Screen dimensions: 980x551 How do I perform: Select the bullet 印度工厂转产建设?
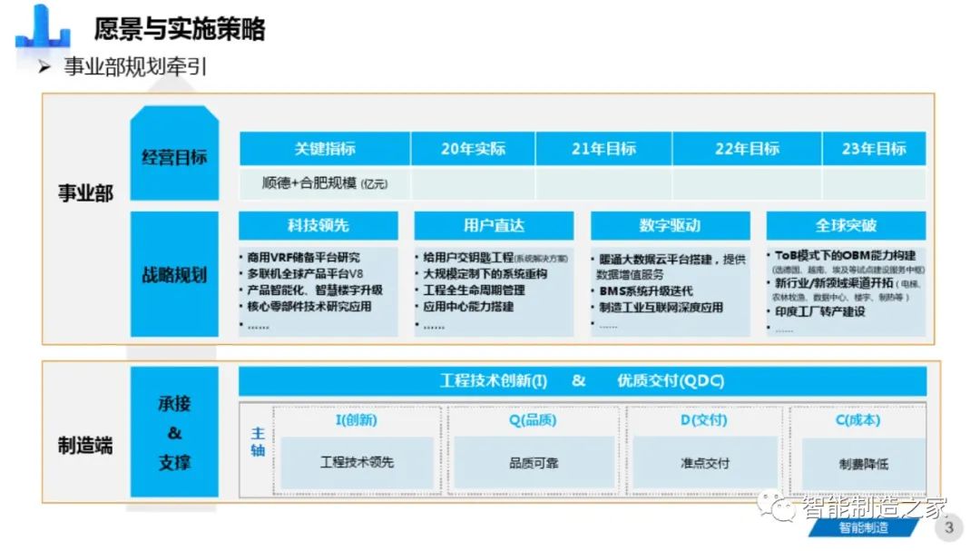tap(820, 311)
